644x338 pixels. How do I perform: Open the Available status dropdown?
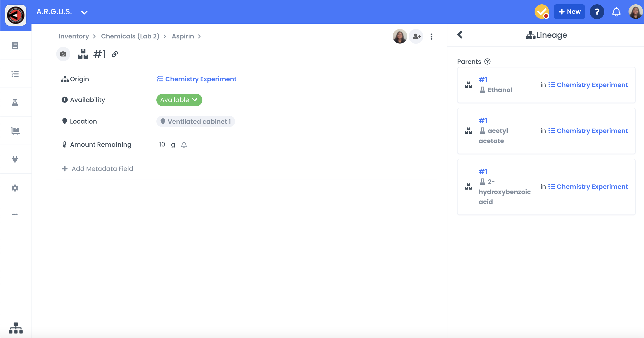click(179, 100)
